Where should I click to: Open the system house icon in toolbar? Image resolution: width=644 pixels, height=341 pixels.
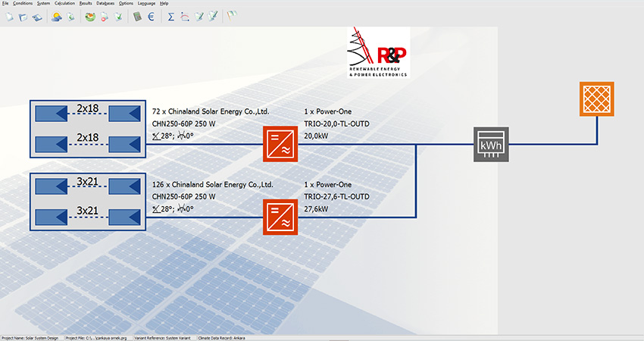(x=90, y=17)
